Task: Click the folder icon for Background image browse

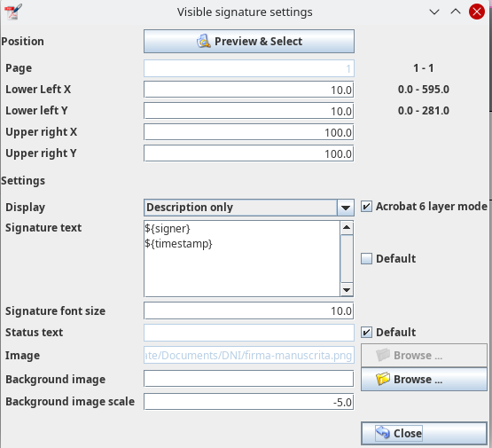Action: click(383, 379)
